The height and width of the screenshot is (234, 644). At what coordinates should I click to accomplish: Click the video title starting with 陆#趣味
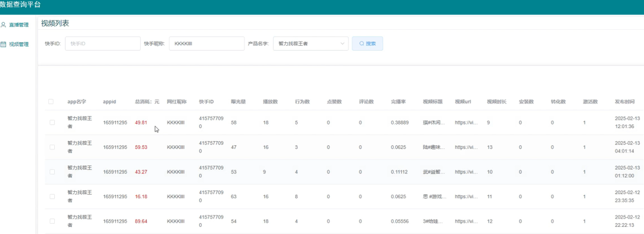click(x=434, y=146)
